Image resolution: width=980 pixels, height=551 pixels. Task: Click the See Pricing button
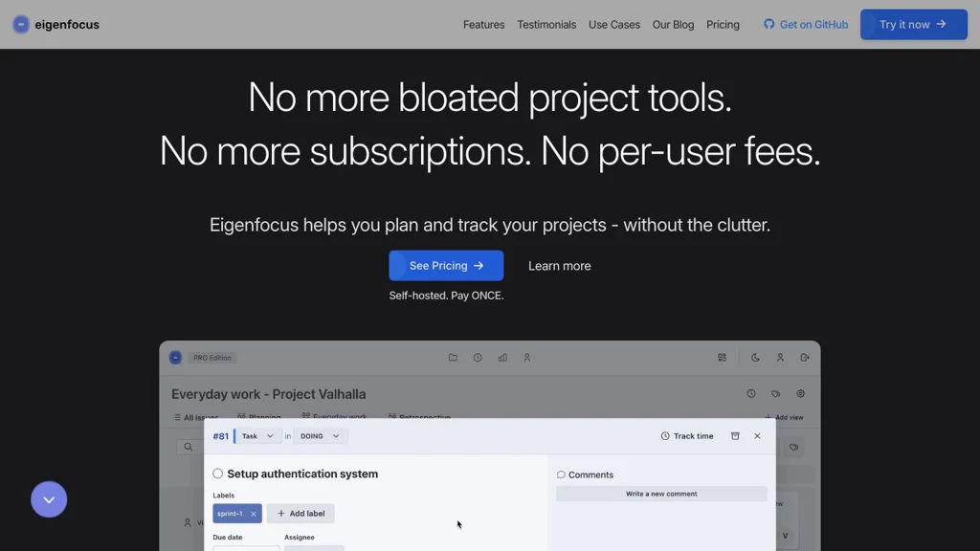tap(446, 266)
